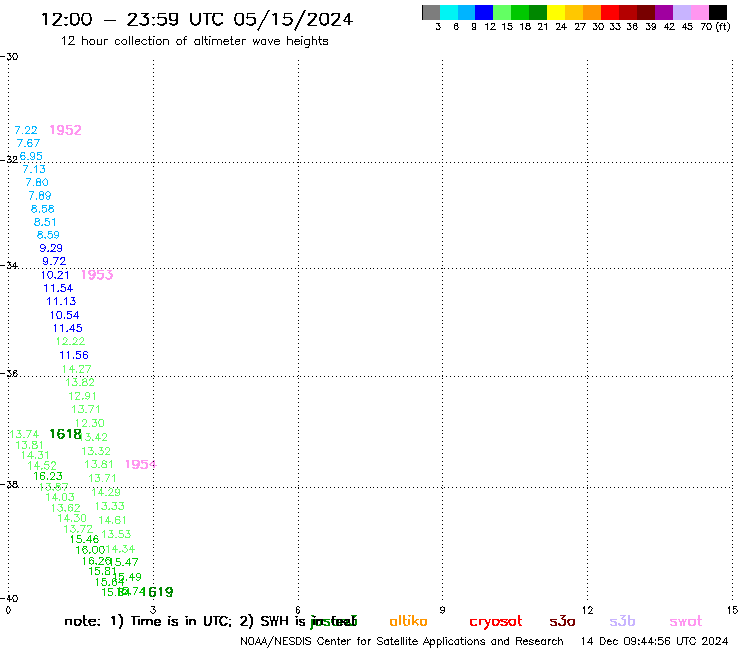
Task: Click the lavender swatch in the color scale
Action: (x=681, y=12)
